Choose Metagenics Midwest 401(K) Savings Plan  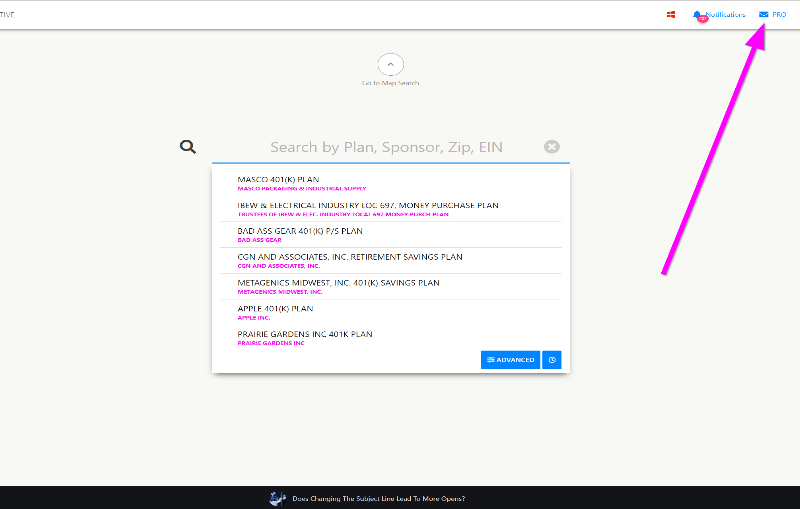(x=338, y=283)
